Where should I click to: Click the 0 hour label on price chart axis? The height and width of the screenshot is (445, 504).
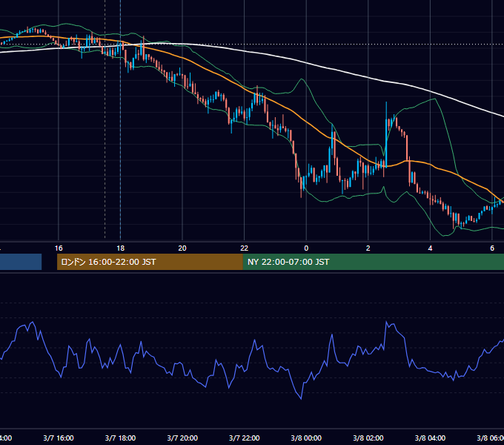(306, 248)
